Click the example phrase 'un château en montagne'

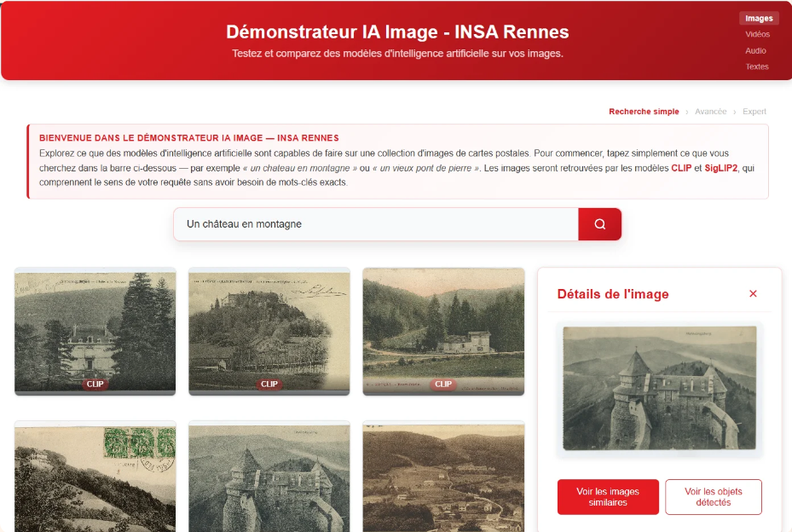pos(300,168)
